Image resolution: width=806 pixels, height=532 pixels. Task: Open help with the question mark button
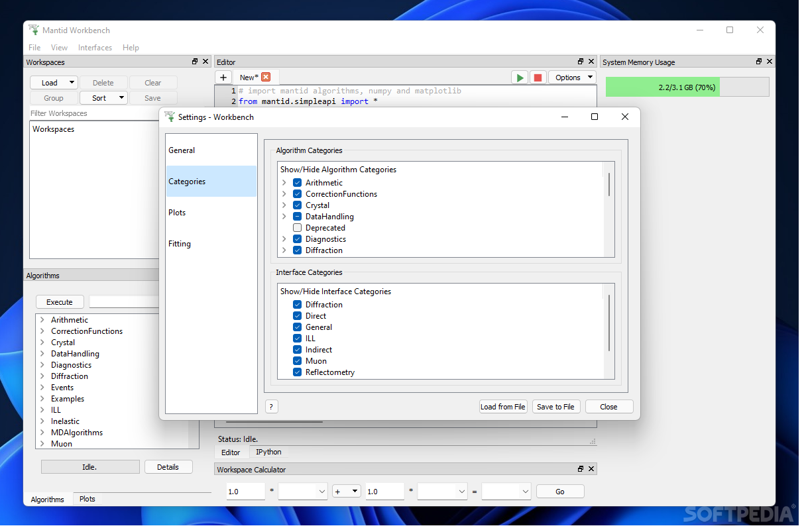271,407
